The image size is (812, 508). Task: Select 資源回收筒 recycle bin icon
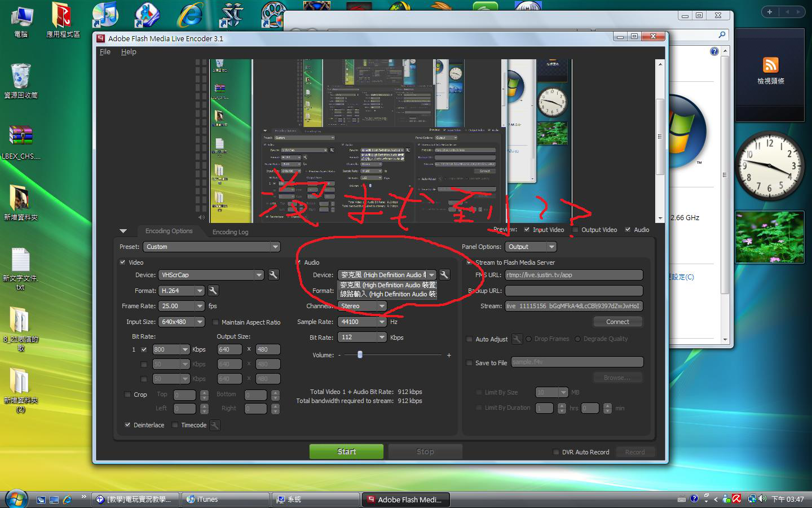coord(21,81)
